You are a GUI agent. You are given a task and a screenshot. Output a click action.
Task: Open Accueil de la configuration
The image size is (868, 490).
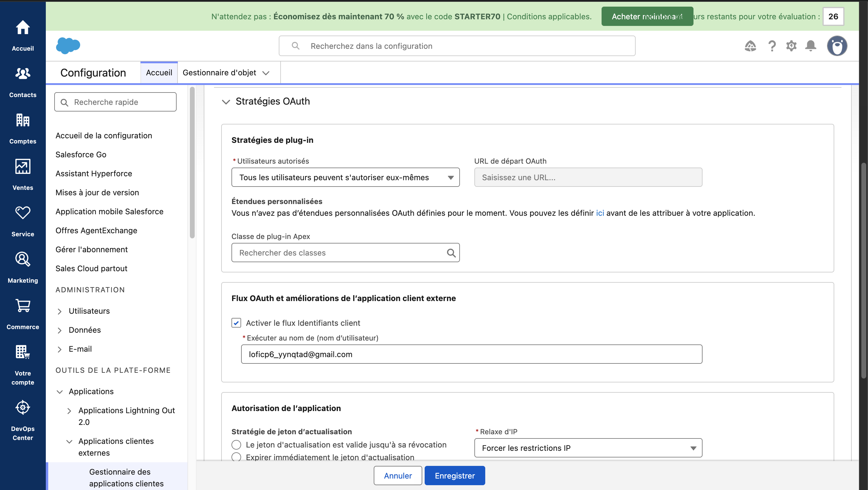coord(104,136)
